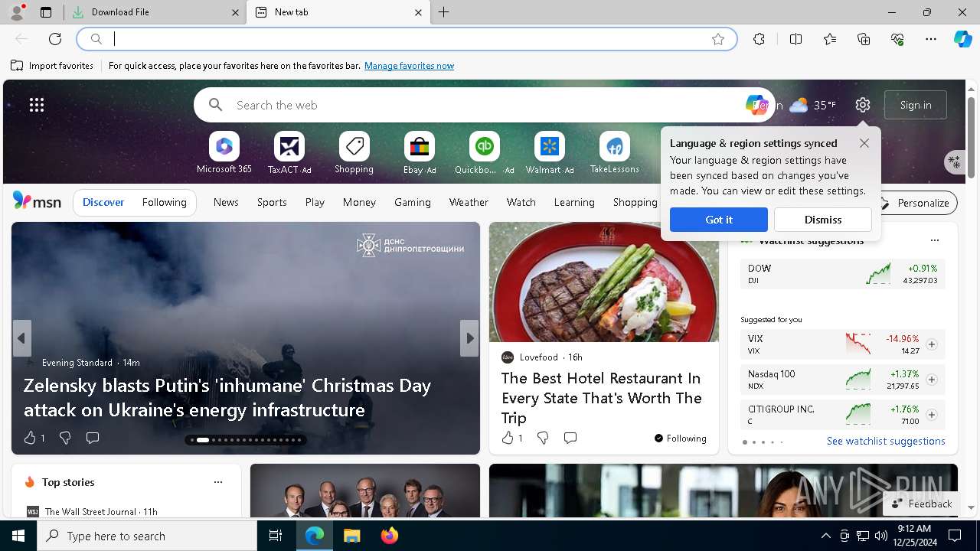Click Import favorites button

tap(52, 66)
